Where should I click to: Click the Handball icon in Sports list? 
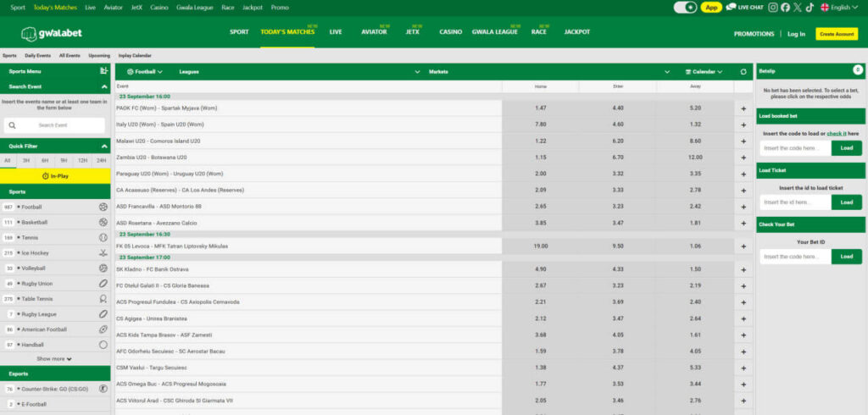coord(103,345)
